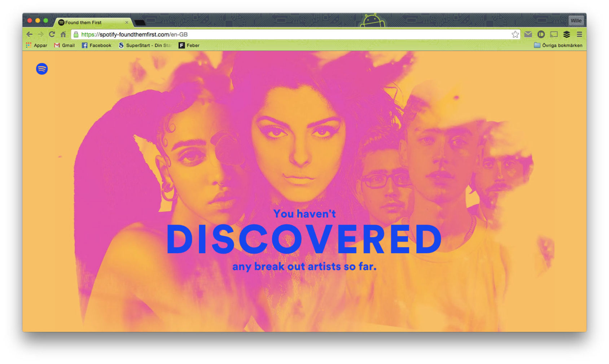
Task: Open the Chrome hamburger menu
Action: 579,34
